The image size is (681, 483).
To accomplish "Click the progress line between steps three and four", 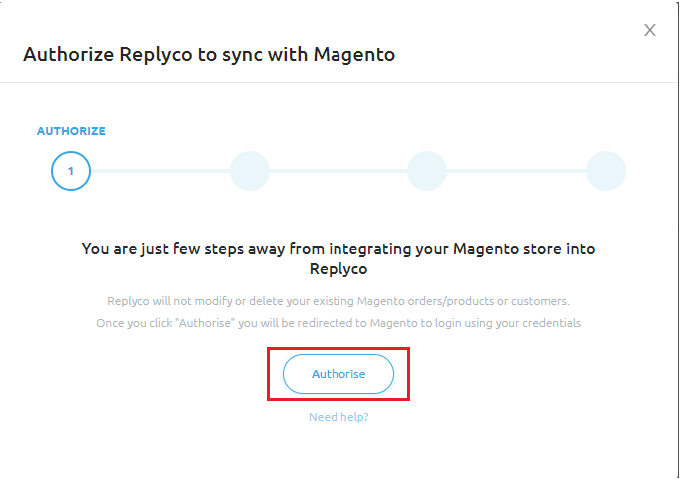I will (516, 171).
